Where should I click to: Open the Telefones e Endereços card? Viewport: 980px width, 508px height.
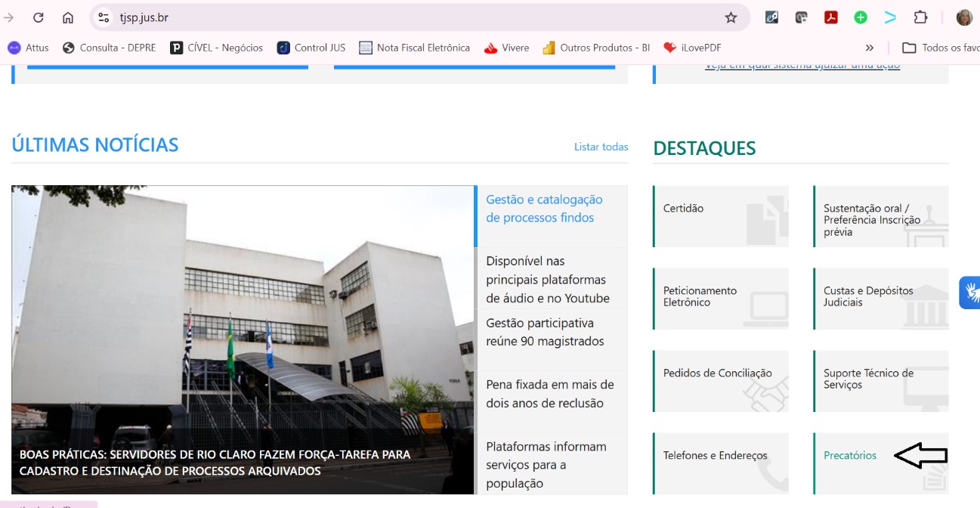(x=721, y=463)
